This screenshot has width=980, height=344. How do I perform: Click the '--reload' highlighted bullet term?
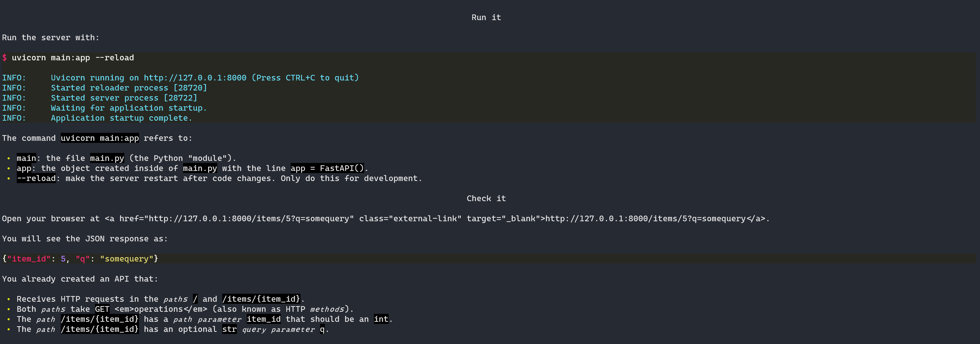click(x=36, y=179)
